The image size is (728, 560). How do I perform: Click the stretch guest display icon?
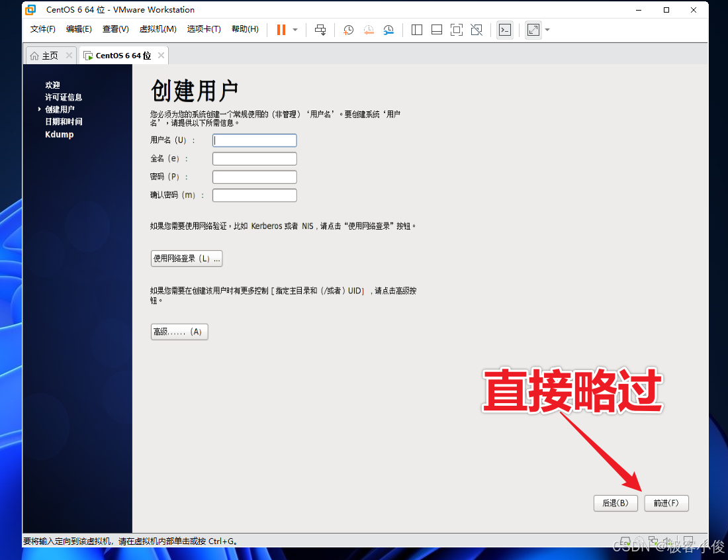(x=533, y=30)
